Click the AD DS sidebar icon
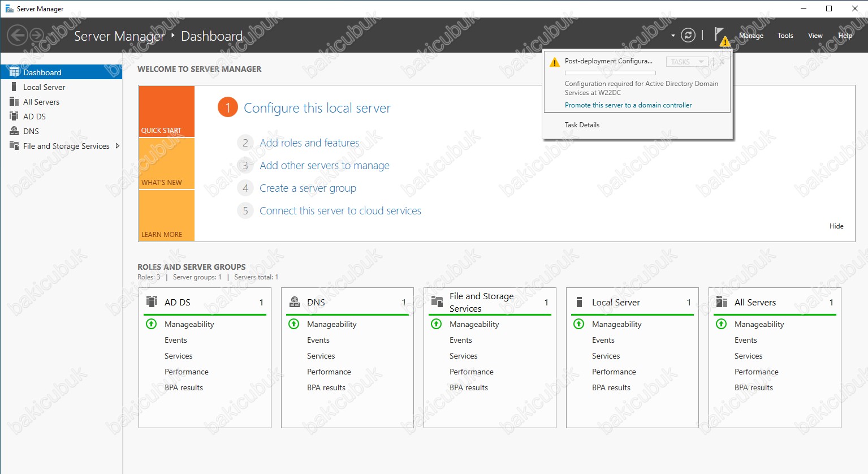The image size is (868, 474). [x=14, y=116]
